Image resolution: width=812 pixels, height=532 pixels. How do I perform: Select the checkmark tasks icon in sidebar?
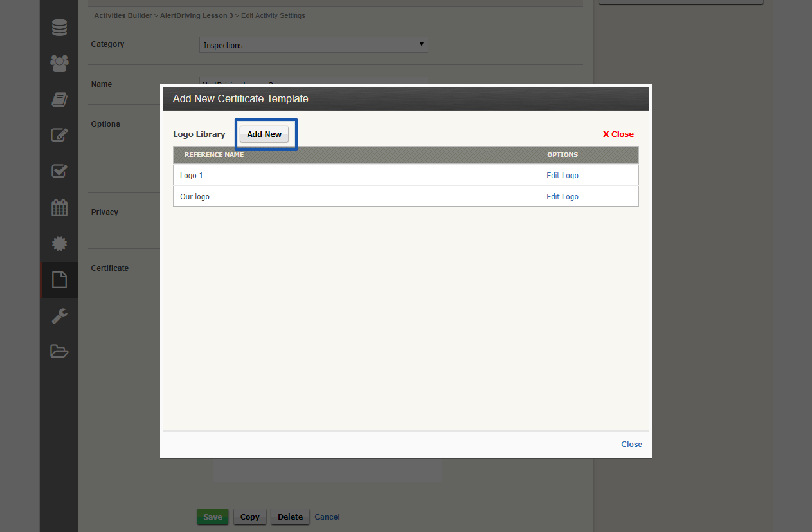point(59,171)
